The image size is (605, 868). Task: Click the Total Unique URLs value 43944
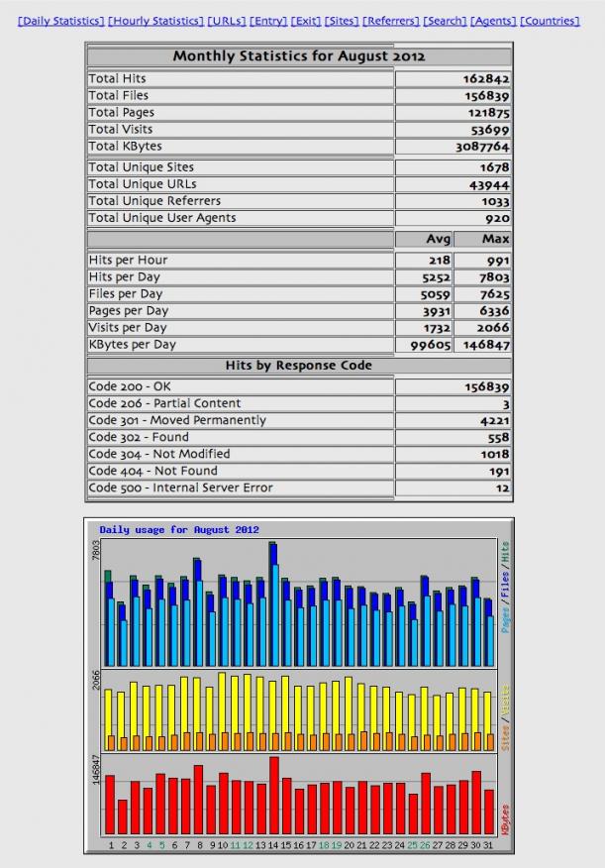coord(489,185)
